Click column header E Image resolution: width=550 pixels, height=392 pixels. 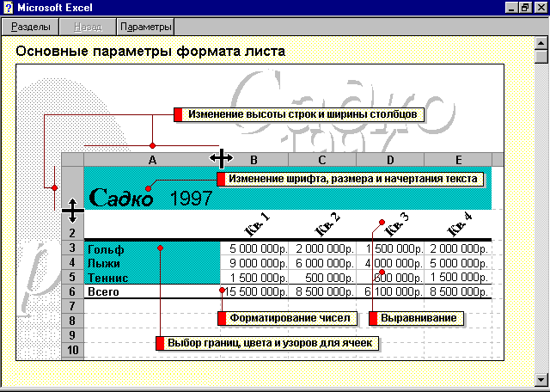pos(458,160)
